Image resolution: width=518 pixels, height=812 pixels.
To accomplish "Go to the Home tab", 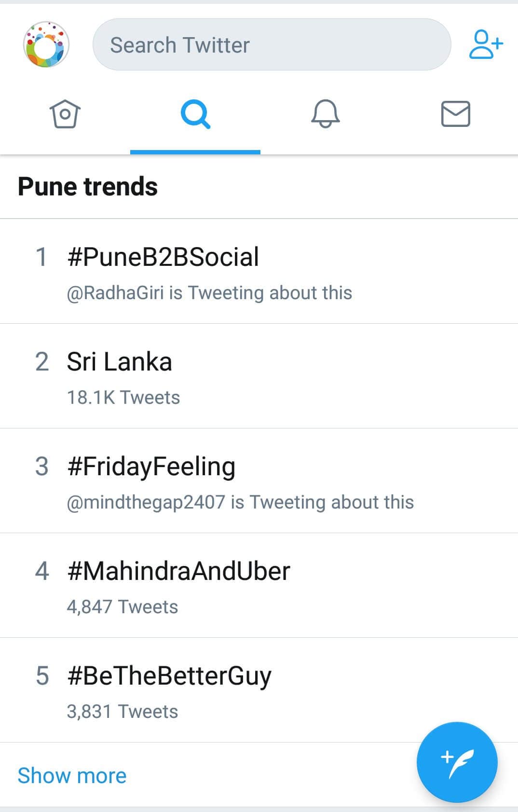I will point(65,114).
